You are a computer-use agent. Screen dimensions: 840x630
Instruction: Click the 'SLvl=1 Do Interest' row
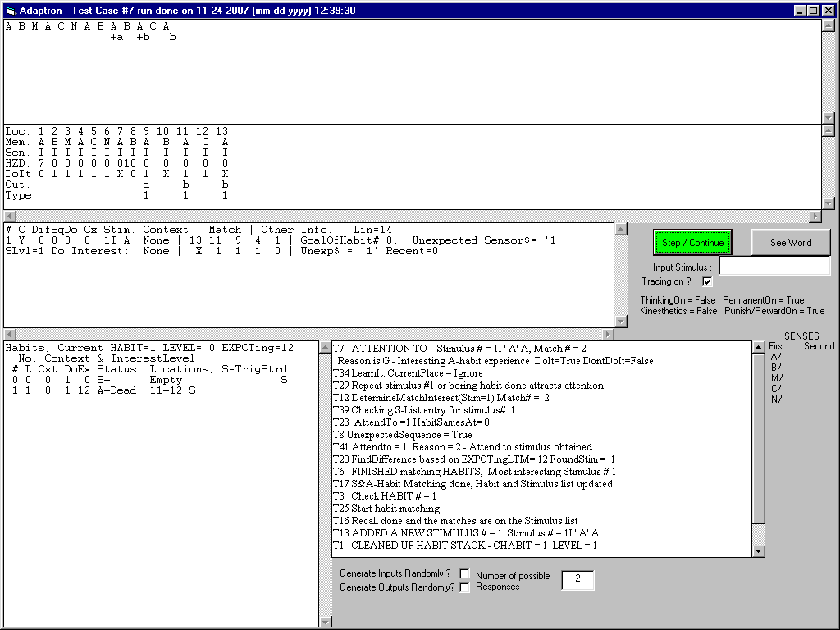[221, 251]
